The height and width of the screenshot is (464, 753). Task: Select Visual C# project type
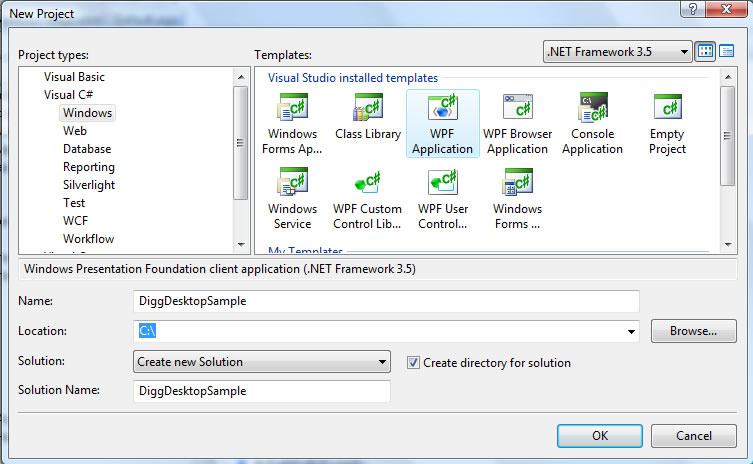point(69,95)
